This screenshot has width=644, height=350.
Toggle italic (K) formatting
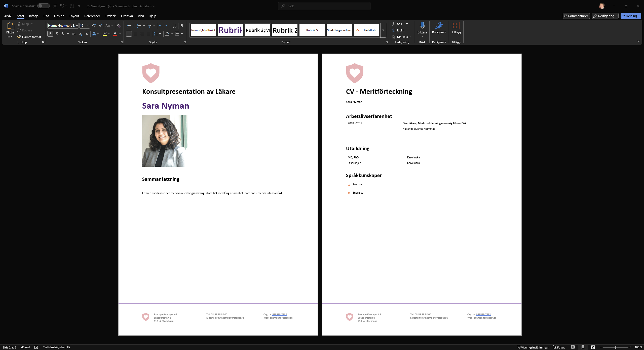(57, 34)
